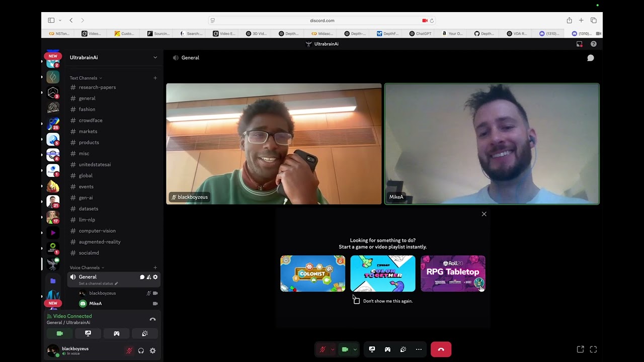Toggle camera button in Video Connected panel
The width and height of the screenshot is (644, 362).
pyautogui.click(x=59, y=333)
